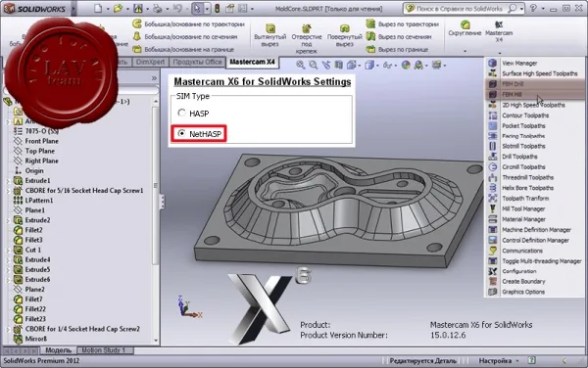Open dropdown arrow under Скругление
Viewport: 588px width, 368px height.
(465, 51)
